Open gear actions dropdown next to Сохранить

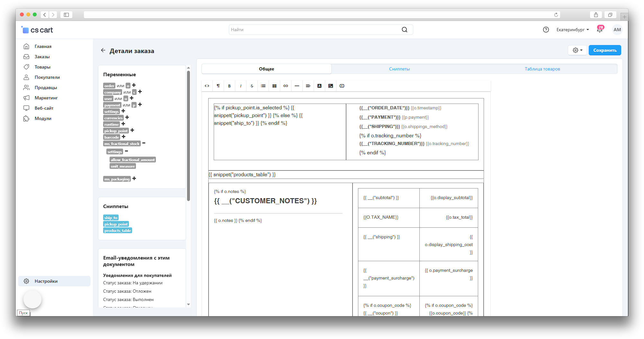[577, 50]
